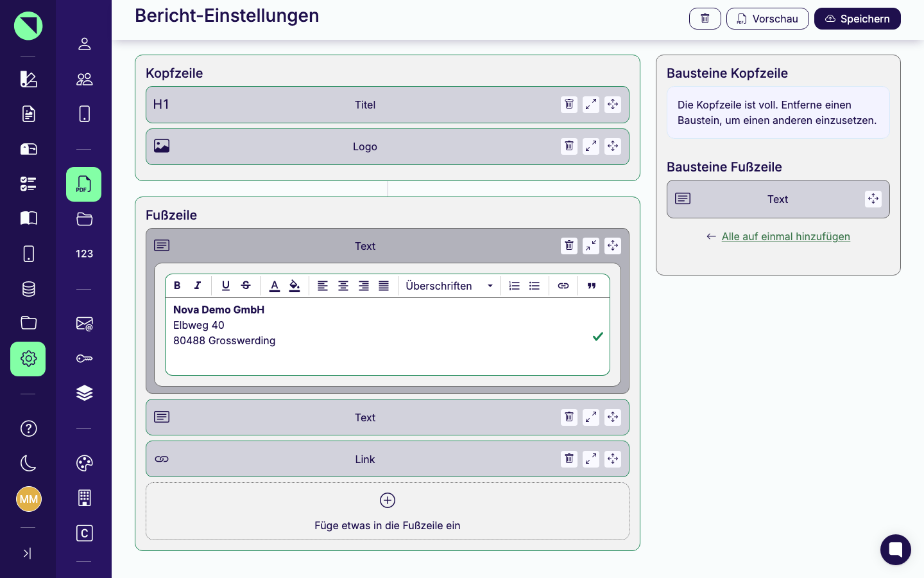Save the report settings with Speichern
Image resolution: width=924 pixels, height=578 pixels.
857,19
